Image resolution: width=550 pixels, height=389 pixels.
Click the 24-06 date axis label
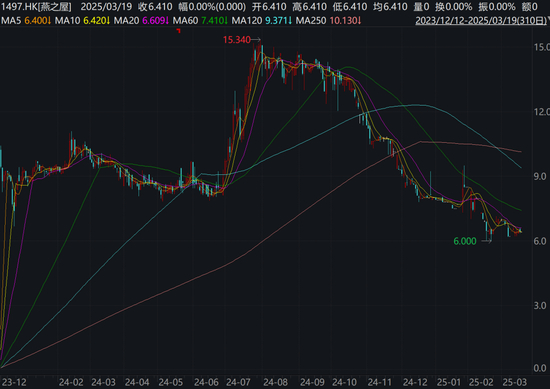click(x=206, y=382)
